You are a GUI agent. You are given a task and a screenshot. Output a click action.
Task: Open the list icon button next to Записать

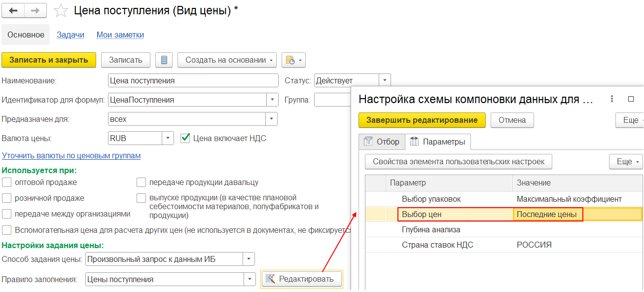pos(164,60)
